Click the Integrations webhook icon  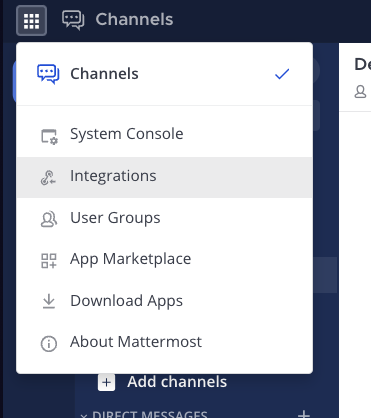(x=49, y=178)
